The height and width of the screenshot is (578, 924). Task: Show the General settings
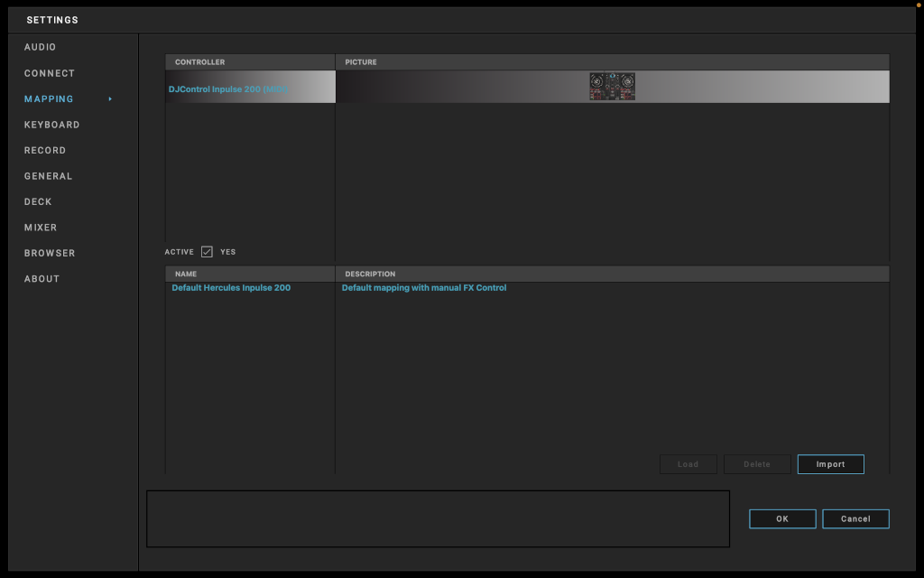tap(48, 176)
